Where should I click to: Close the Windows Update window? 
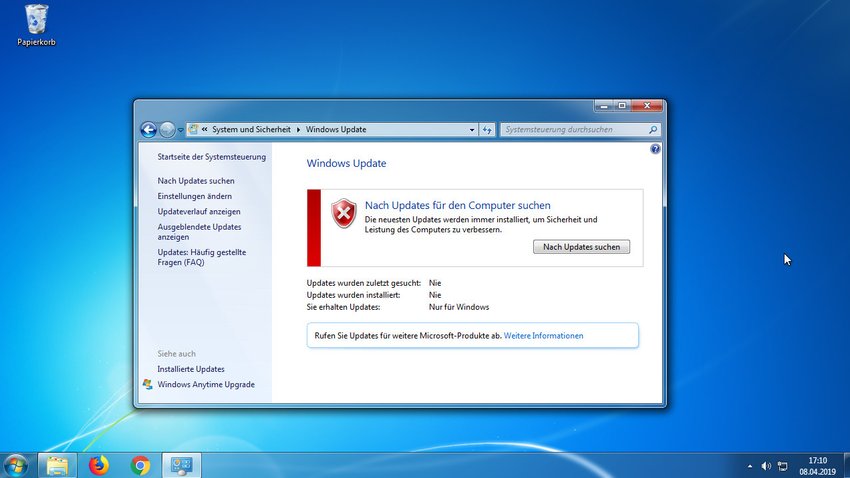[x=647, y=106]
